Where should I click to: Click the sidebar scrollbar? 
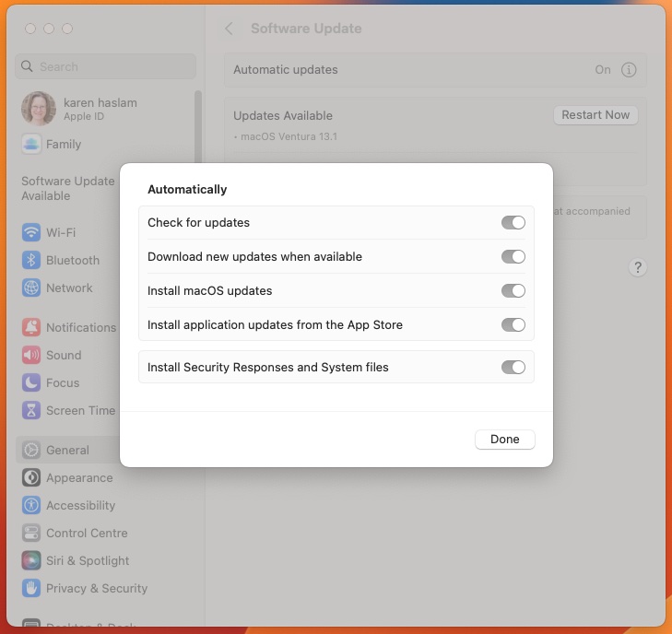[197, 126]
